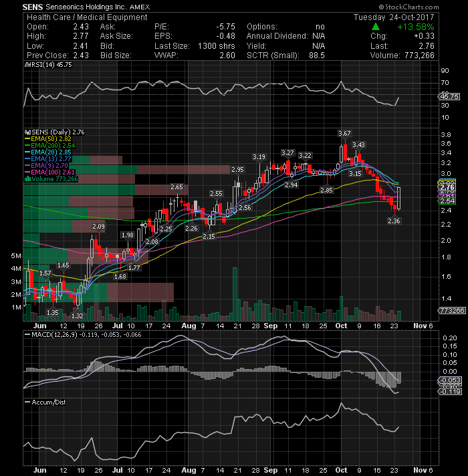Click the 3.27 price label in September
Image resolution: width=468 pixels, height=476 pixels.
coord(287,152)
